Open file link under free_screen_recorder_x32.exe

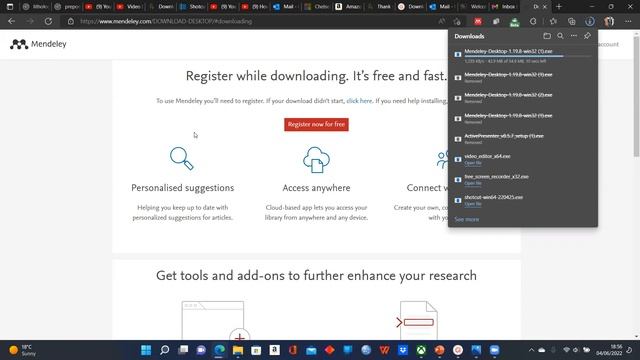pyautogui.click(x=473, y=183)
